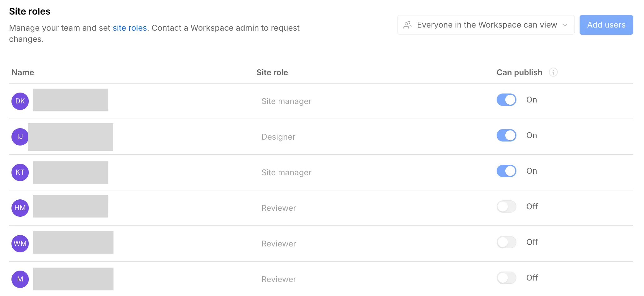Image resolution: width=644 pixels, height=296 pixels.
Task: Click the people icon in the workspace dropdown
Action: 407,25
